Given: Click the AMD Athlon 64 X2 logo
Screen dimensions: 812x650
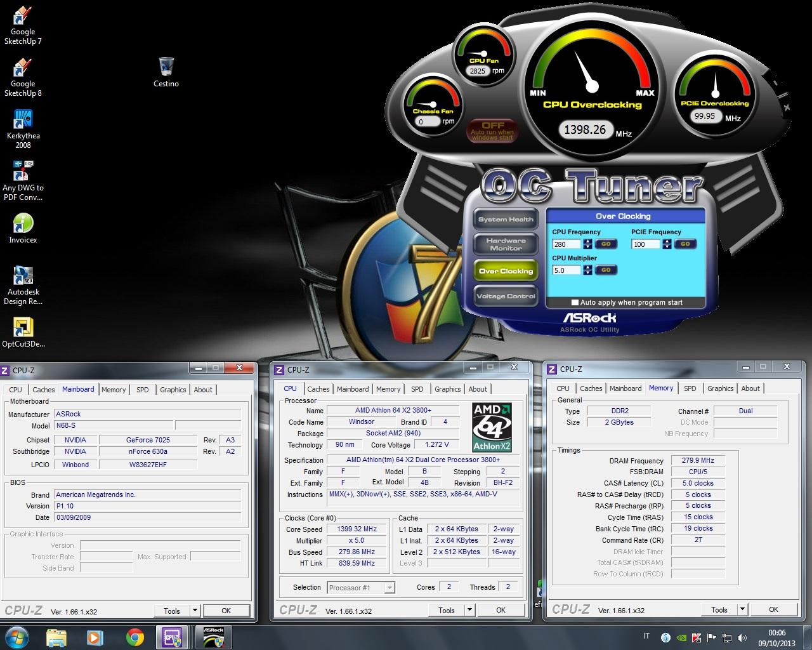Looking at the screenshot, I should [x=492, y=427].
